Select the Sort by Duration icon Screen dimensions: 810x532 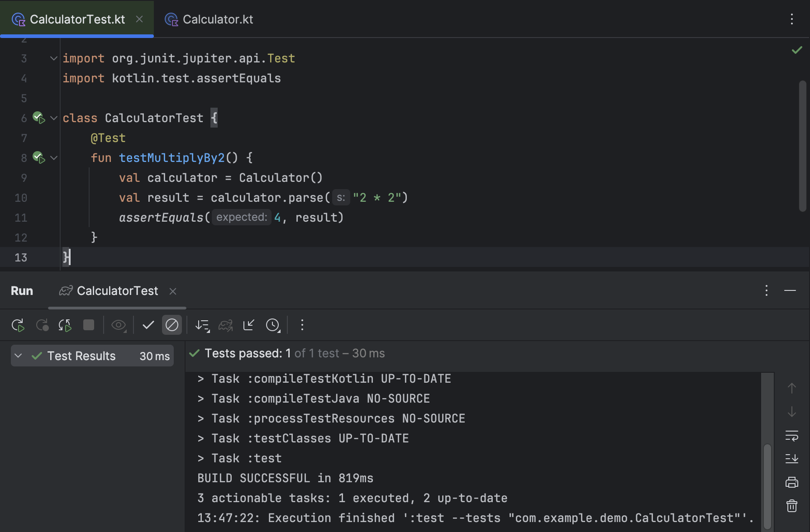pos(202,325)
